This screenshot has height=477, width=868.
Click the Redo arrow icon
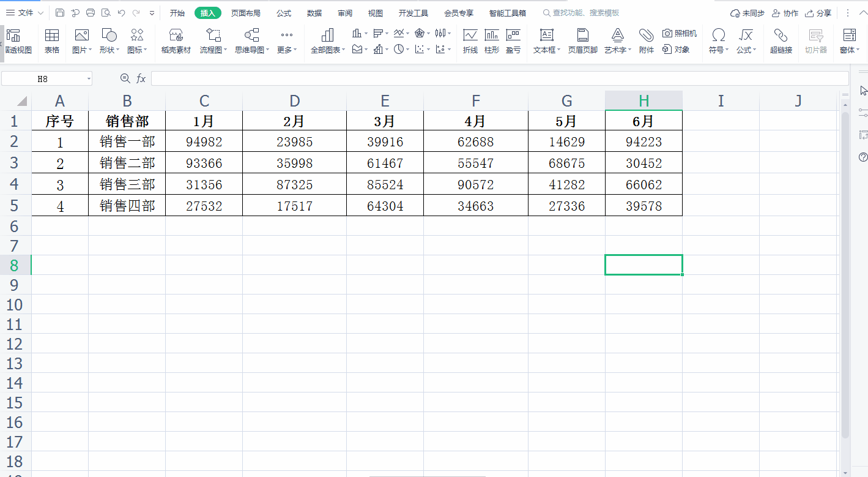click(136, 13)
